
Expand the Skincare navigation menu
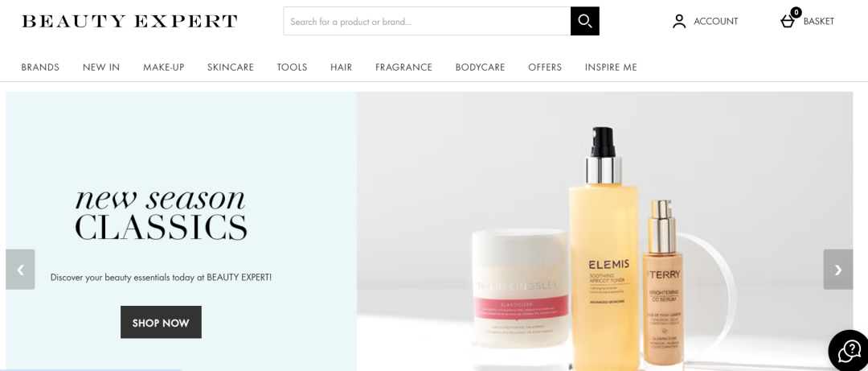231,67
